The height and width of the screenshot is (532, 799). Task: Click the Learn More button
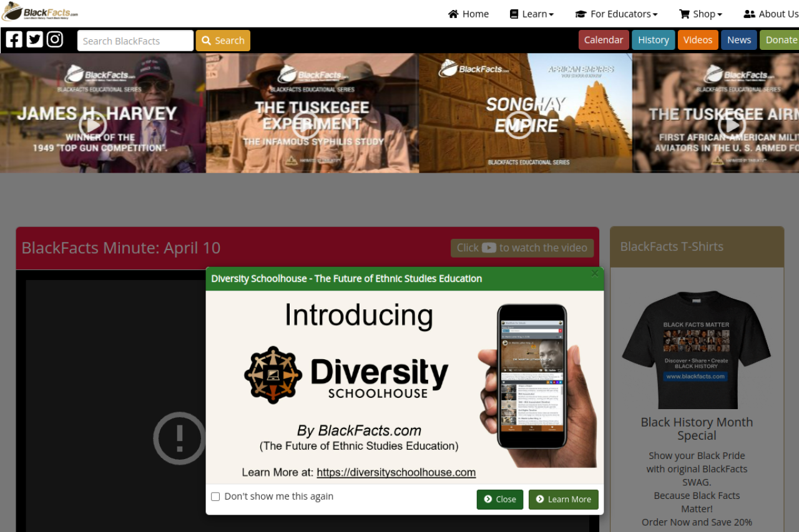[x=564, y=500]
